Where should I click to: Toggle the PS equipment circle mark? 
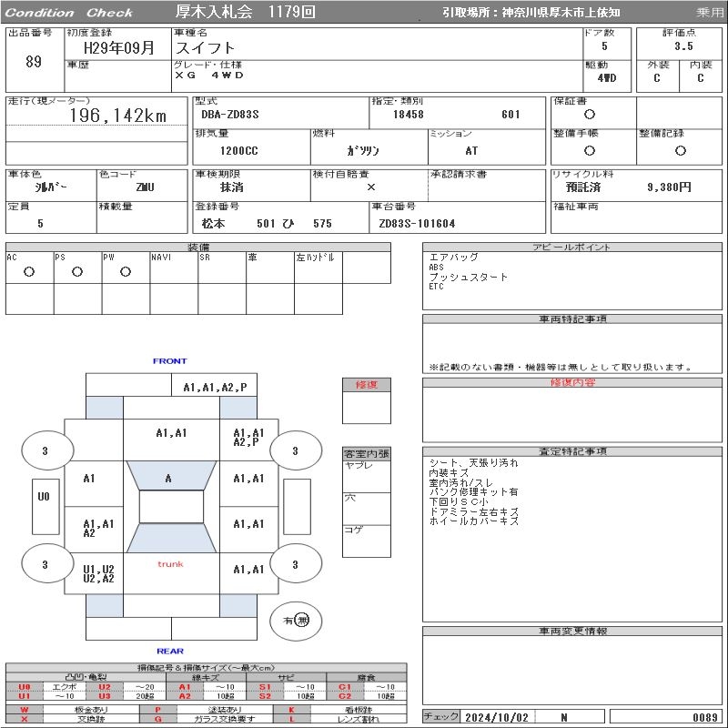point(77,271)
